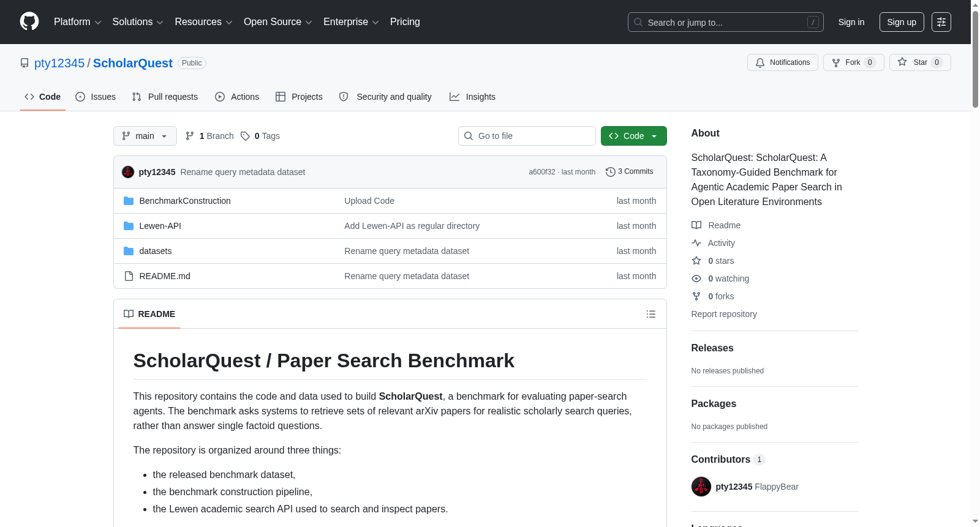The image size is (980, 527).
Task: Focus the Search or jump to field
Action: click(726, 22)
